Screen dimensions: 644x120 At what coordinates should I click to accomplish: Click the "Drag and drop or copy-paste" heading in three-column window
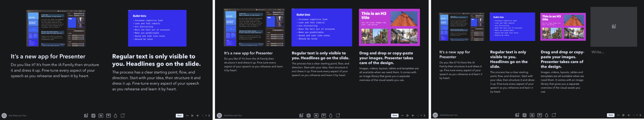point(386,58)
